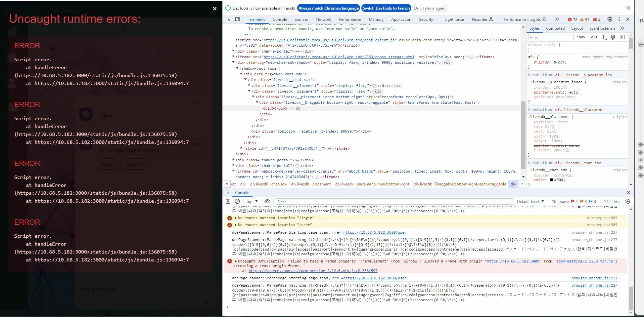
Task: Expand the 'No routes matched location "/login"' message
Action: tap(236, 218)
